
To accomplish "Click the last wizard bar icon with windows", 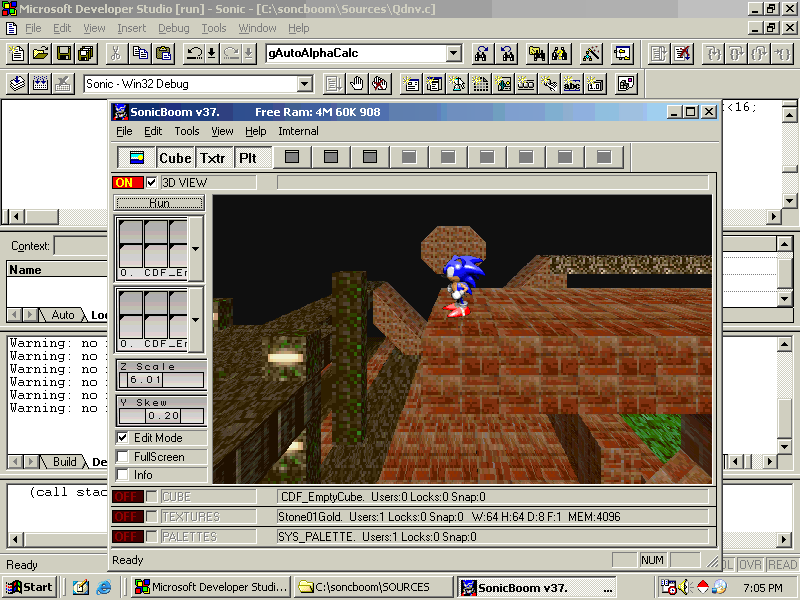I will (627, 84).
